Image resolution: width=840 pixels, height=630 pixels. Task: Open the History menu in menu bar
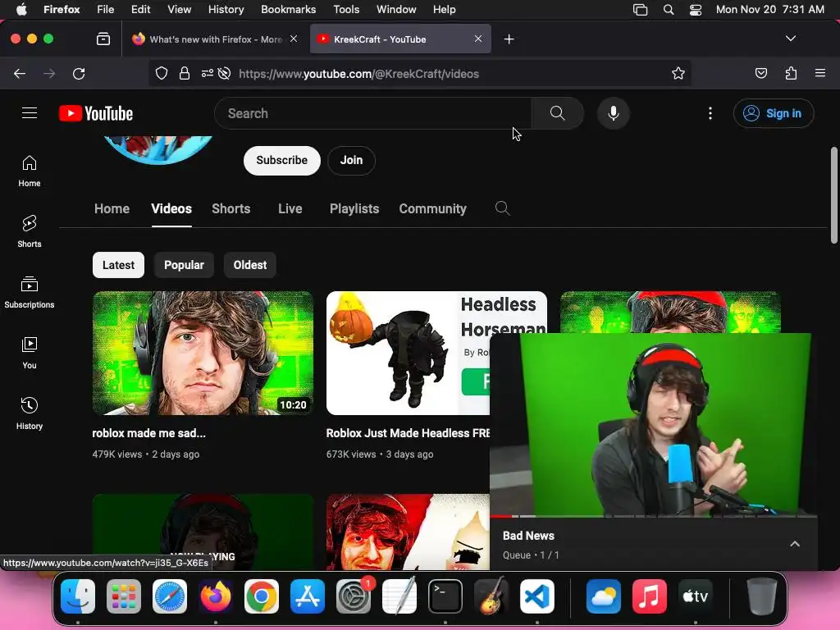226,10
